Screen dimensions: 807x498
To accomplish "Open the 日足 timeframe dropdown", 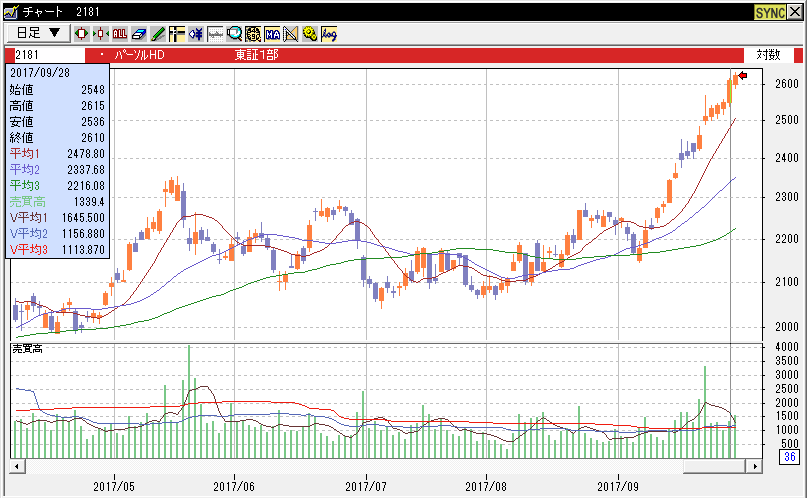I will click(37, 33).
